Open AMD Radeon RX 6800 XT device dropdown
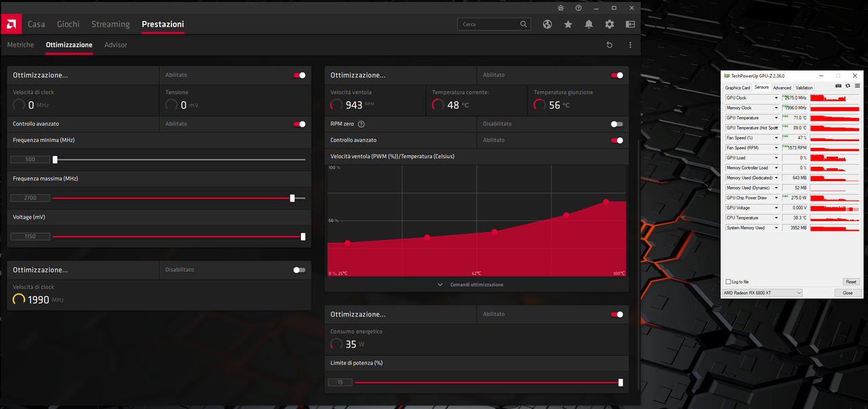868x409 pixels. pyautogui.click(x=762, y=293)
